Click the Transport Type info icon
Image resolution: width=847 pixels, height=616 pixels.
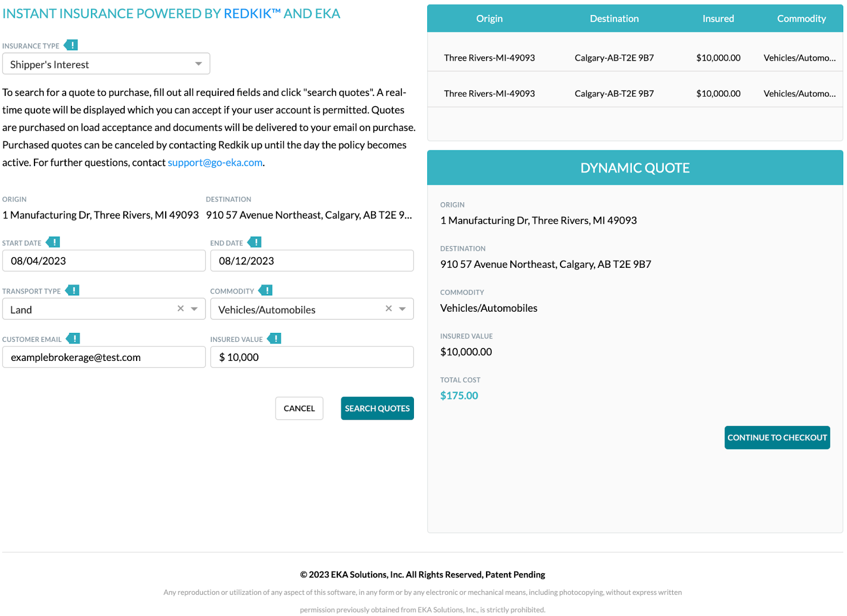click(74, 291)
